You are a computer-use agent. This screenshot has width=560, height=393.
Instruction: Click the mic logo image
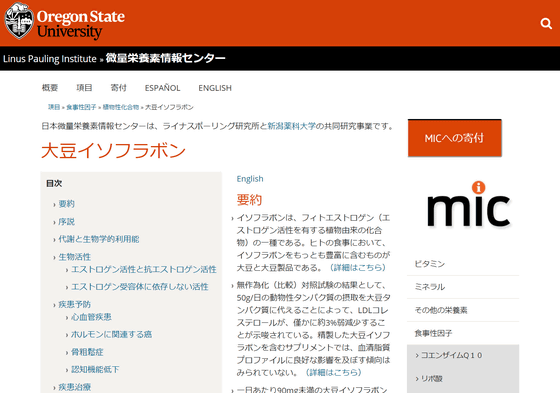pyautogui.click(x=469, y=204)
